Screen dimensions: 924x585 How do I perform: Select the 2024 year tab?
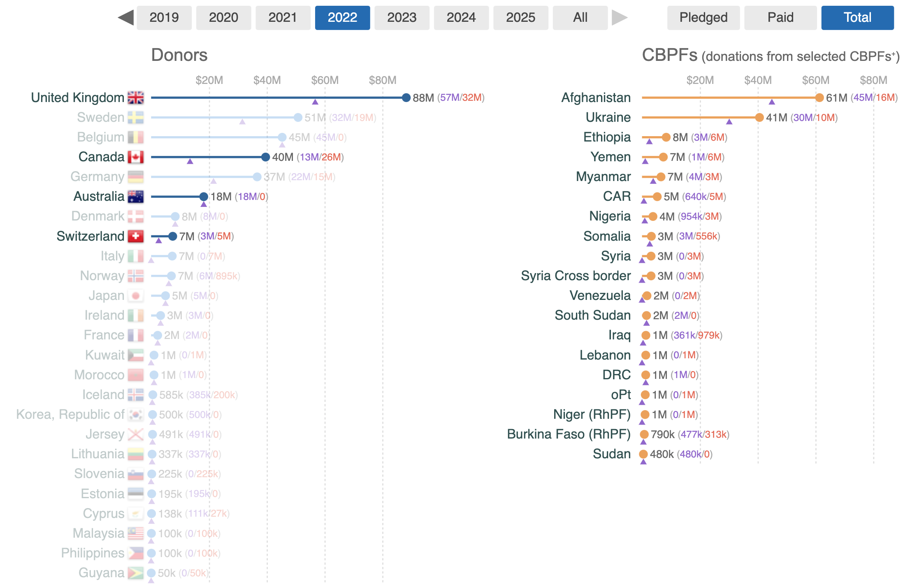pos(461,18)
